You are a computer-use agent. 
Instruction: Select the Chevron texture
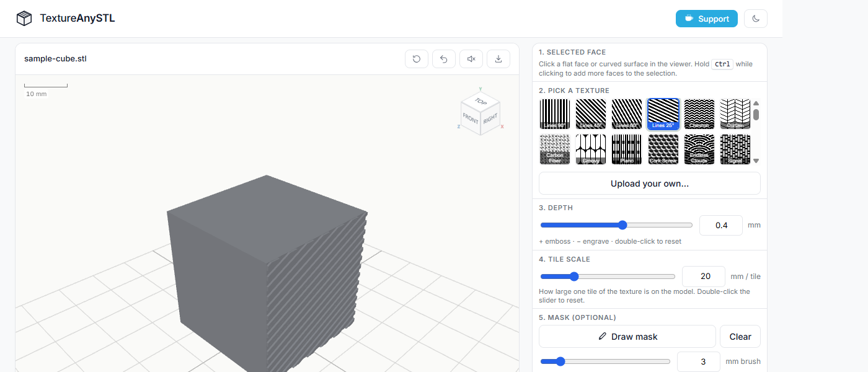pyautogui.click(x=699, y=114)
